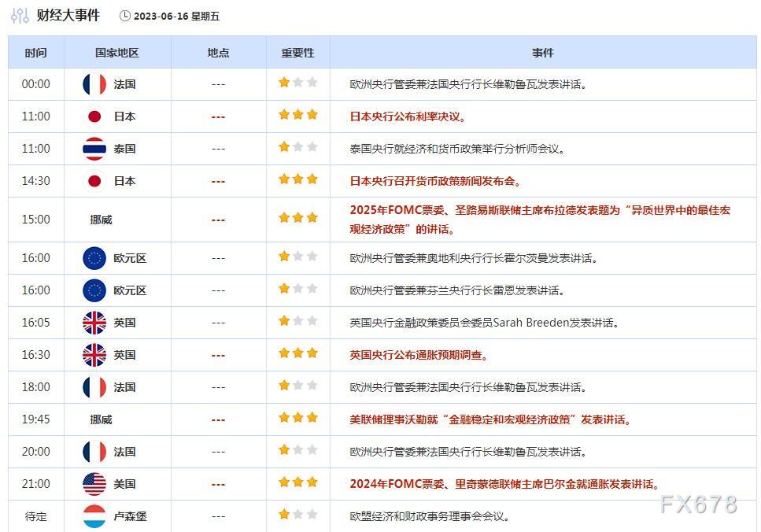Click the Thailand flag icon

point(94,148)
